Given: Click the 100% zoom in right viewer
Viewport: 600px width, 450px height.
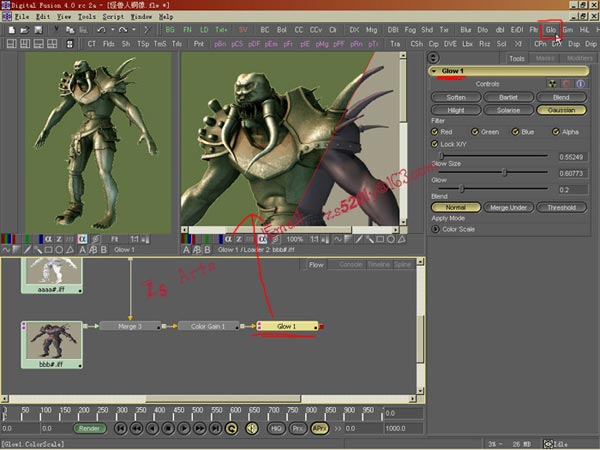Looking at the screenshot, I should tap(294, 239).
